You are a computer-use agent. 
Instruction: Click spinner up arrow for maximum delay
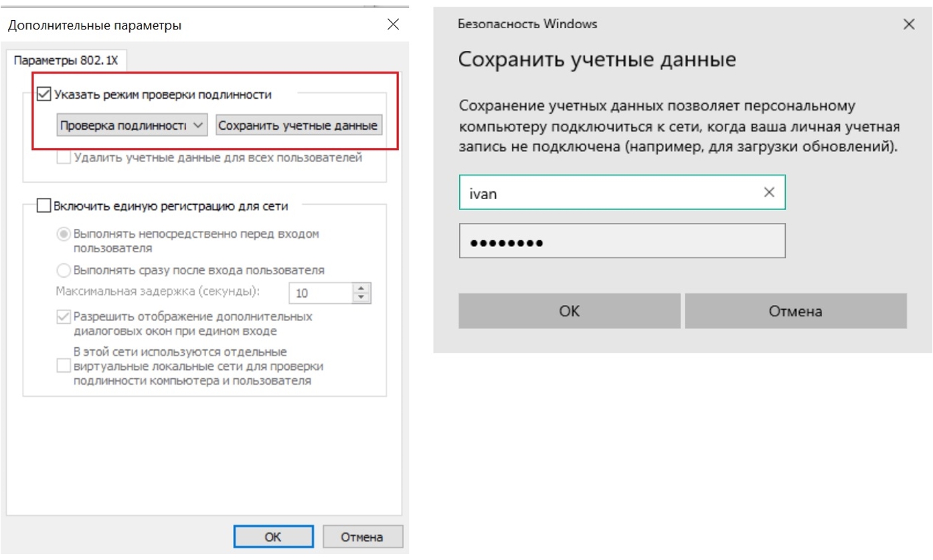(361, 288)
